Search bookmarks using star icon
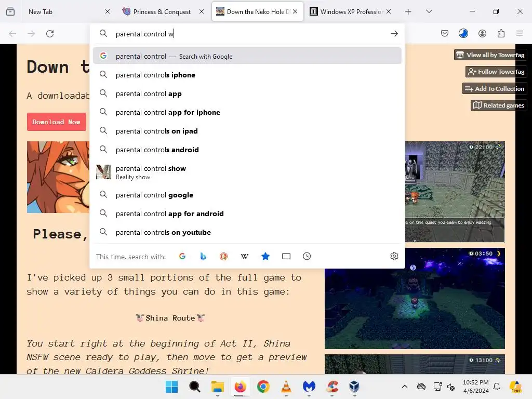Screen dimensions: 532x399 (x=265, y=256)
